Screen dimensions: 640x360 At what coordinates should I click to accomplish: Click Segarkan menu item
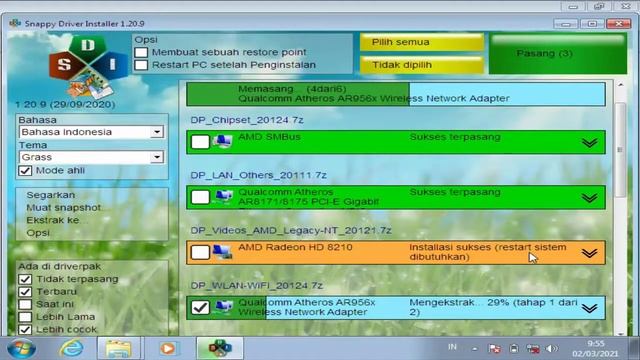click(51, 195)
